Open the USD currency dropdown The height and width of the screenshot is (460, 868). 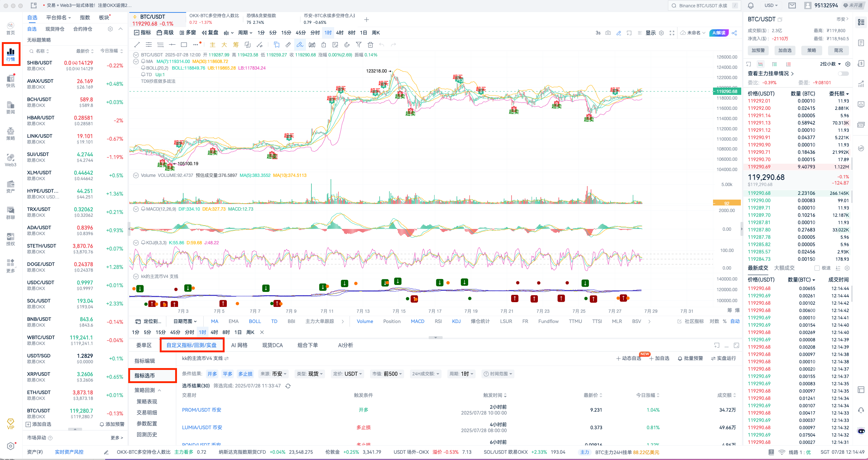point(771,5)
